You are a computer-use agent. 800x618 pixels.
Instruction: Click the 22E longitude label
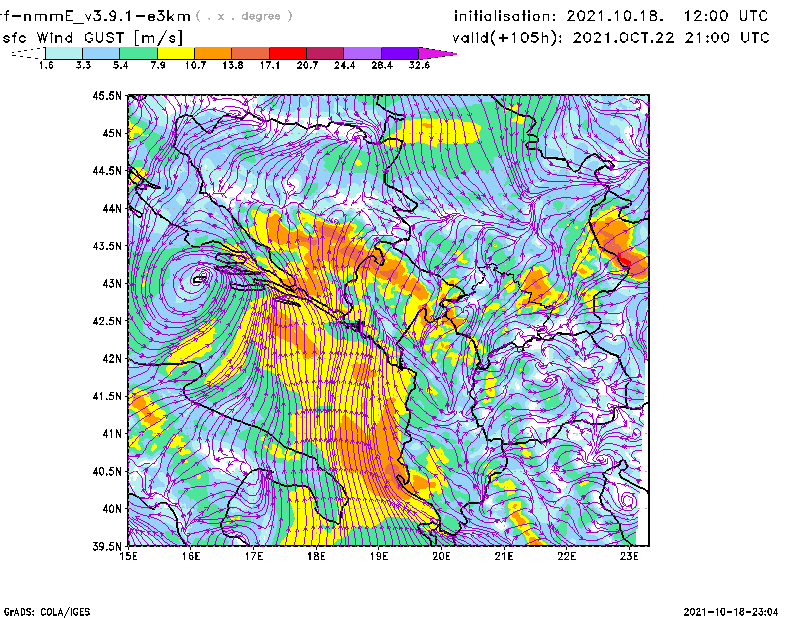point(566,556)
